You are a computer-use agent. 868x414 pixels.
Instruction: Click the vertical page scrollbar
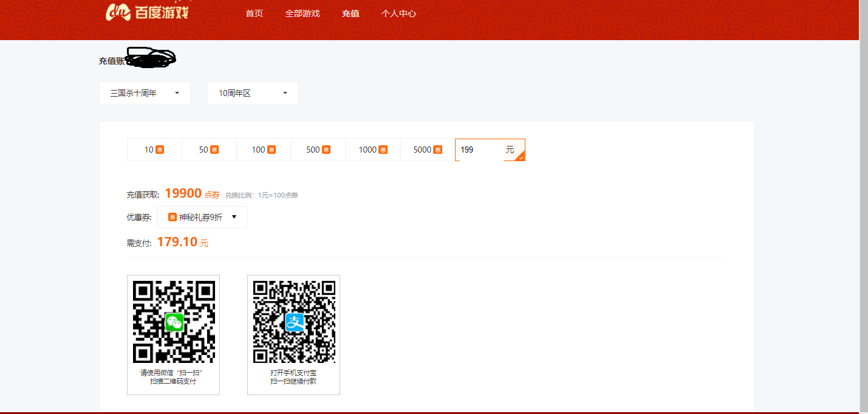pos(863,207)
